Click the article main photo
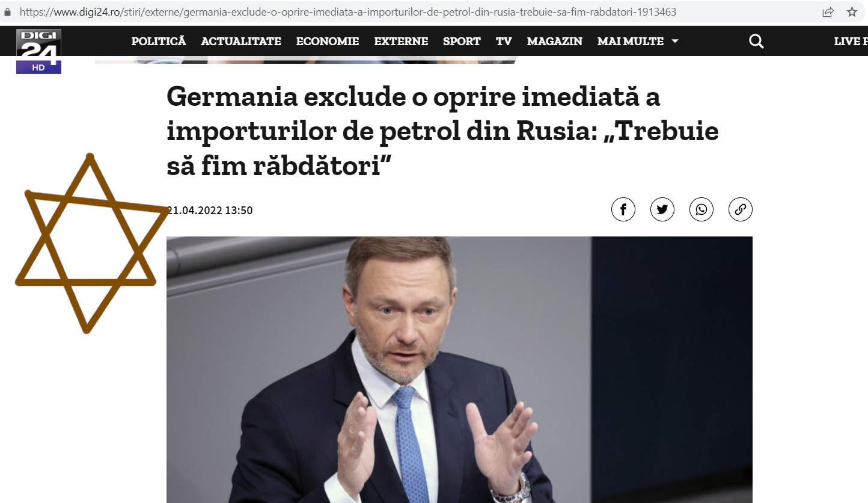 pos(459,369)
